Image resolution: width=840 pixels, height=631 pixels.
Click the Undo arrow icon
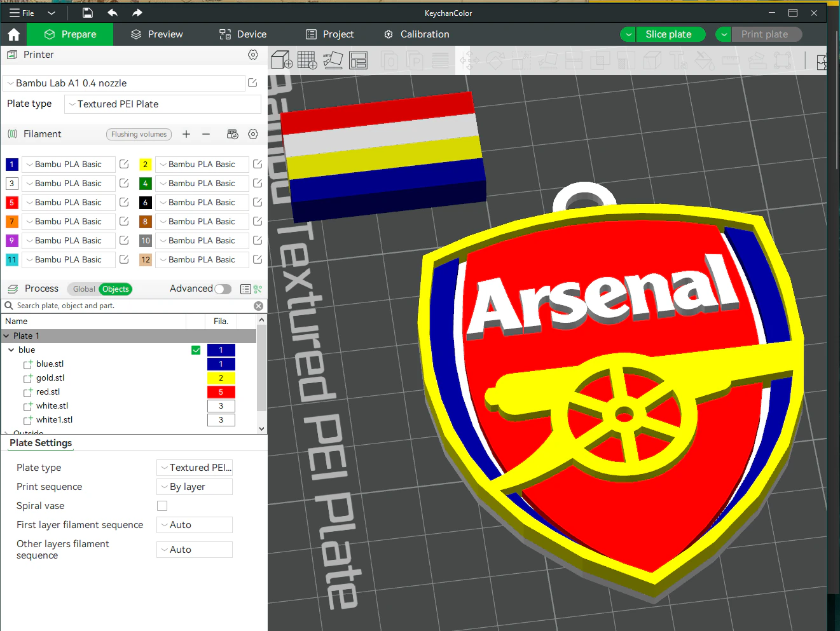tap(113, 13)
